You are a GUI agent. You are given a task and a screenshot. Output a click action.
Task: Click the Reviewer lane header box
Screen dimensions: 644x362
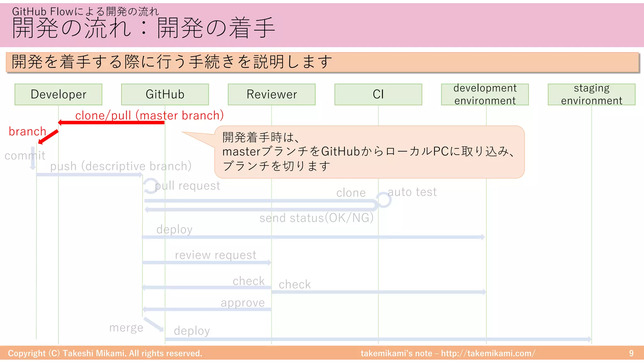click(272, 94)
